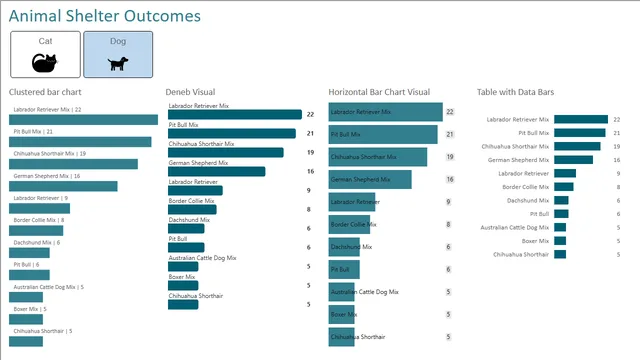640x360 pixels.
Task: Click the value 22 label in Deneb visual
Action: (310, 114)
